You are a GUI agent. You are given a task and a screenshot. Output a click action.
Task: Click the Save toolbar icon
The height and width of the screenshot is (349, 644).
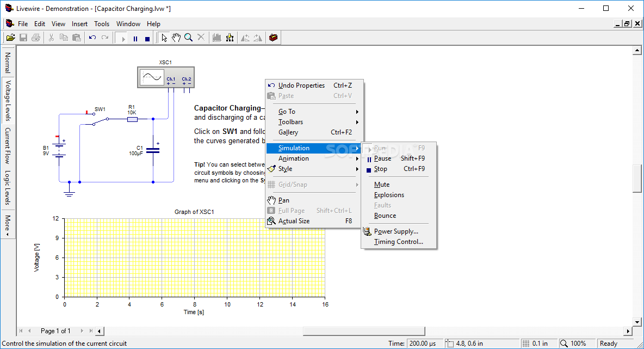(23, 38)
